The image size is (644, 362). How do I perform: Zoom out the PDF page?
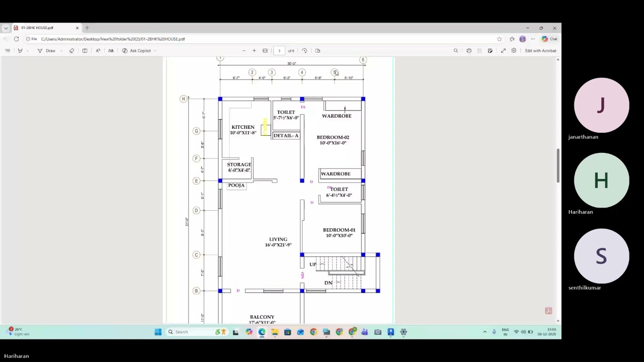tap(244, 51)
